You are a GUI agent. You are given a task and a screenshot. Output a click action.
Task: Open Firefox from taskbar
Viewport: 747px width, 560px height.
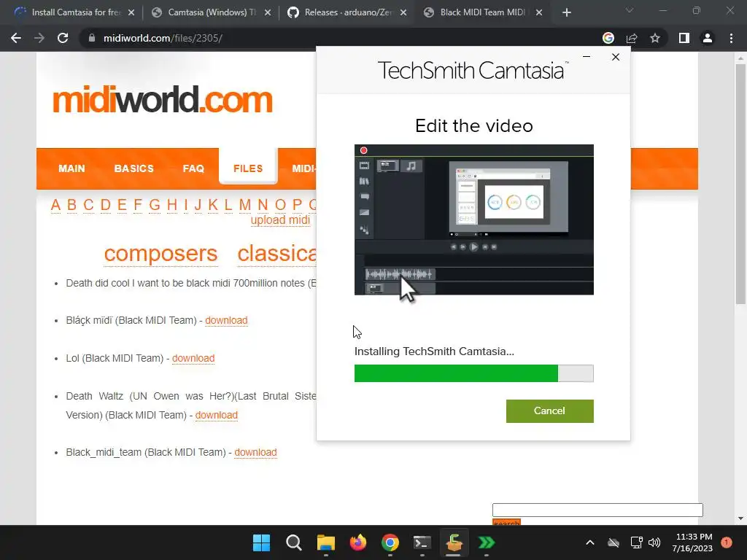coord(357,542)
